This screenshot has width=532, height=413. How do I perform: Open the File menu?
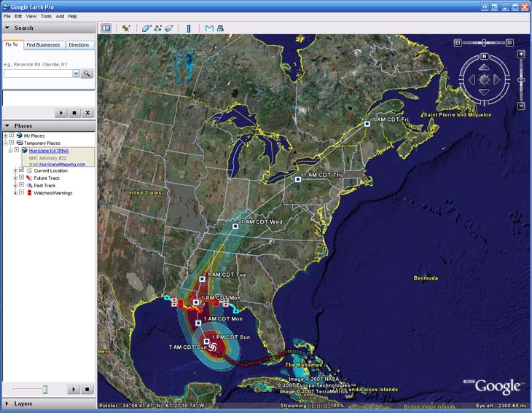7,16
